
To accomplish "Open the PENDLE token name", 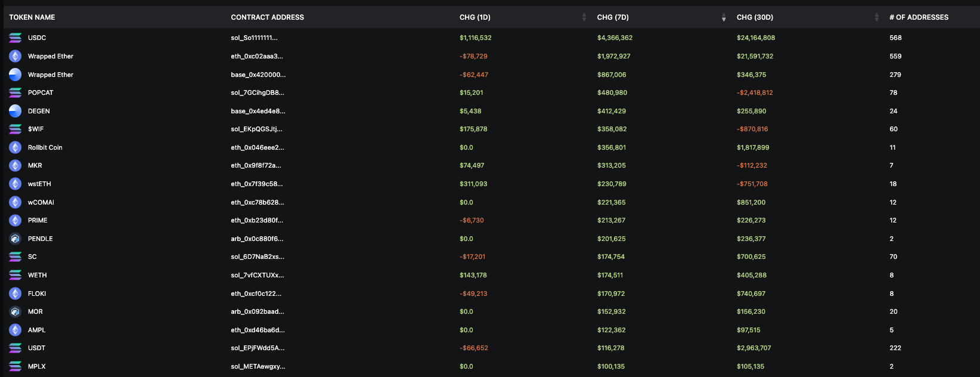I will [41, 239].
